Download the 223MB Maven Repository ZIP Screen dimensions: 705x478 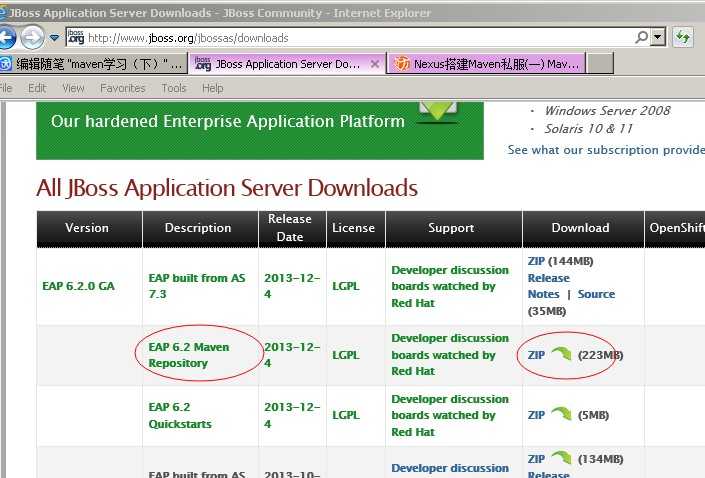pyautogui.click(x=536, y=355)
